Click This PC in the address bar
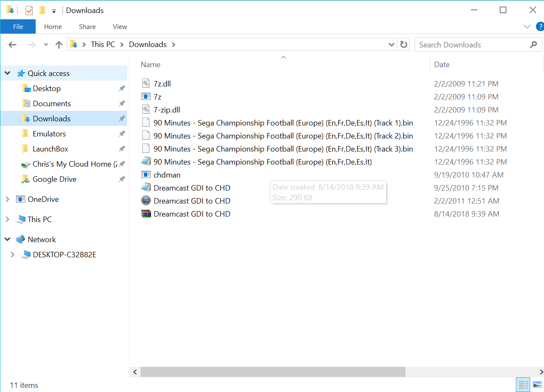 tap(103, 44)
